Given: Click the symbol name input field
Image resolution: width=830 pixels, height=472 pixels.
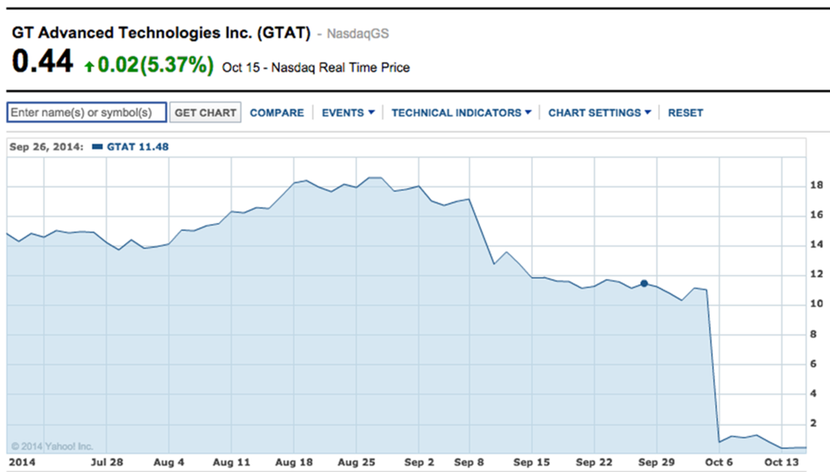Looking at the screenshot, I should click(x=86, y=113).
